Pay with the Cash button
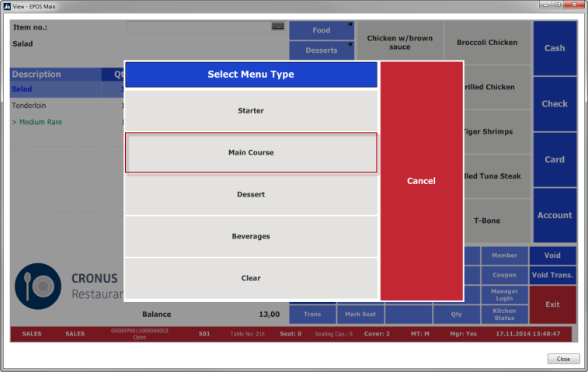588x372 pixels. [554, 48]
